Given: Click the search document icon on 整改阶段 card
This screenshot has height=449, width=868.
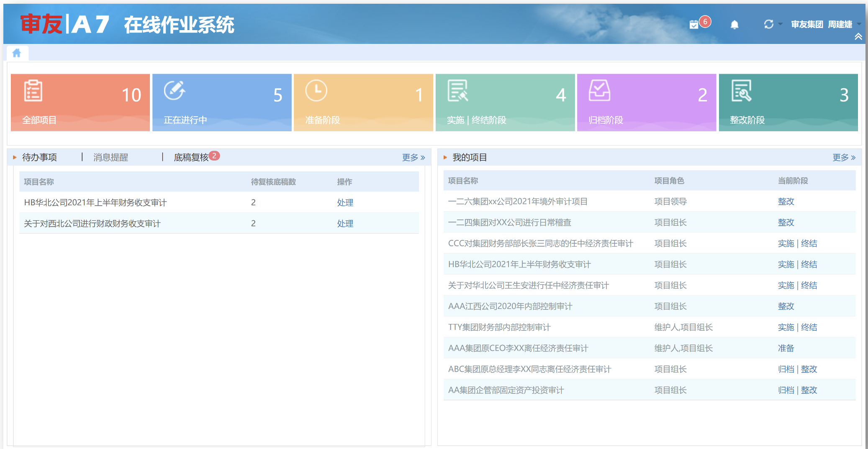Looking at the screenshot, I should (x=741, y=91).
